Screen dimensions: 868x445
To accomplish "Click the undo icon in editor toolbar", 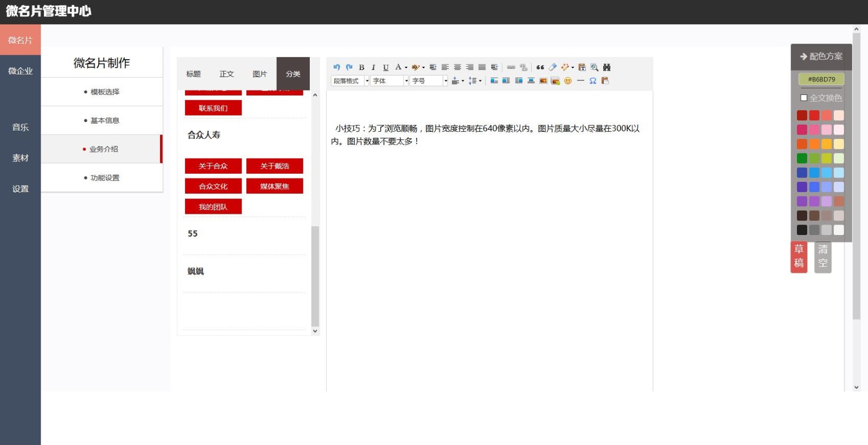I will coord(336,67).
